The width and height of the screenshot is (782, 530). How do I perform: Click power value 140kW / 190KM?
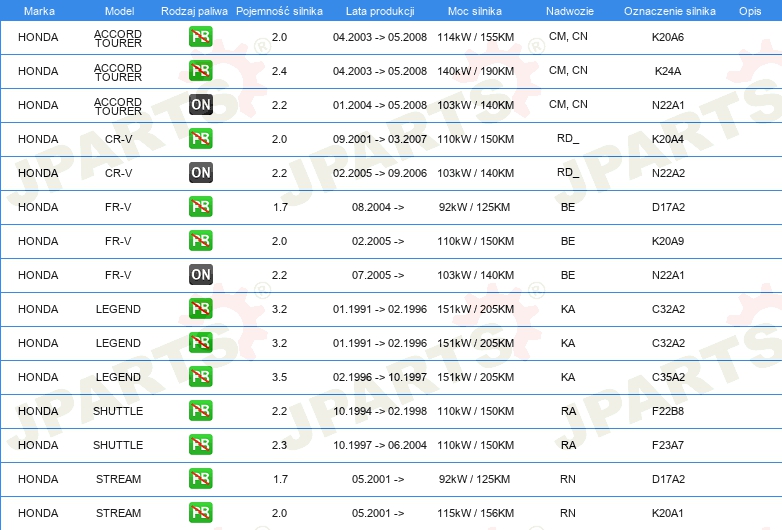(x=475, y=71)
